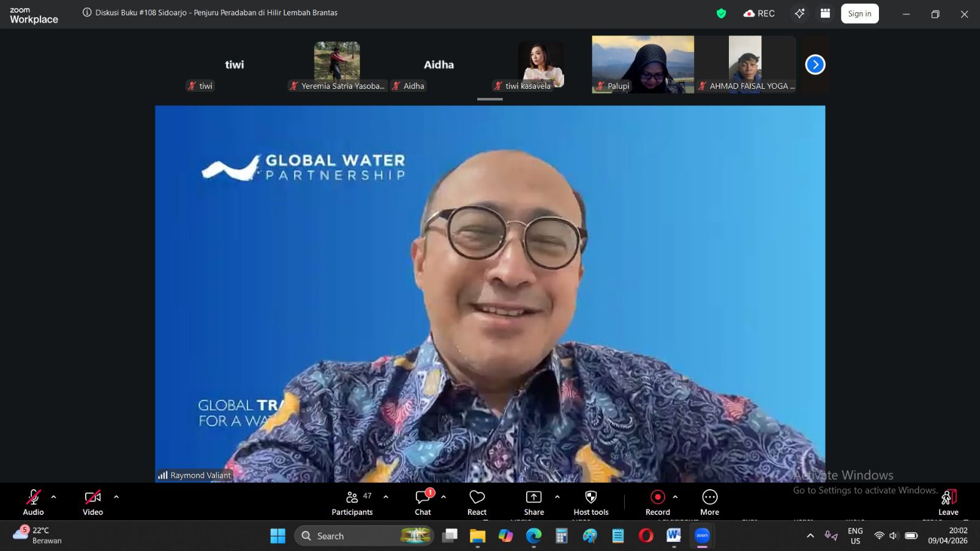
Task: Open the React emoji menu
Action: coord(477,503)
